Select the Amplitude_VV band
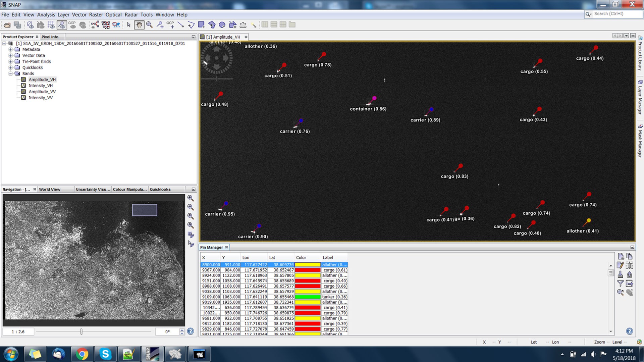Viewport: 644px width, 362px height. (42, 92)
